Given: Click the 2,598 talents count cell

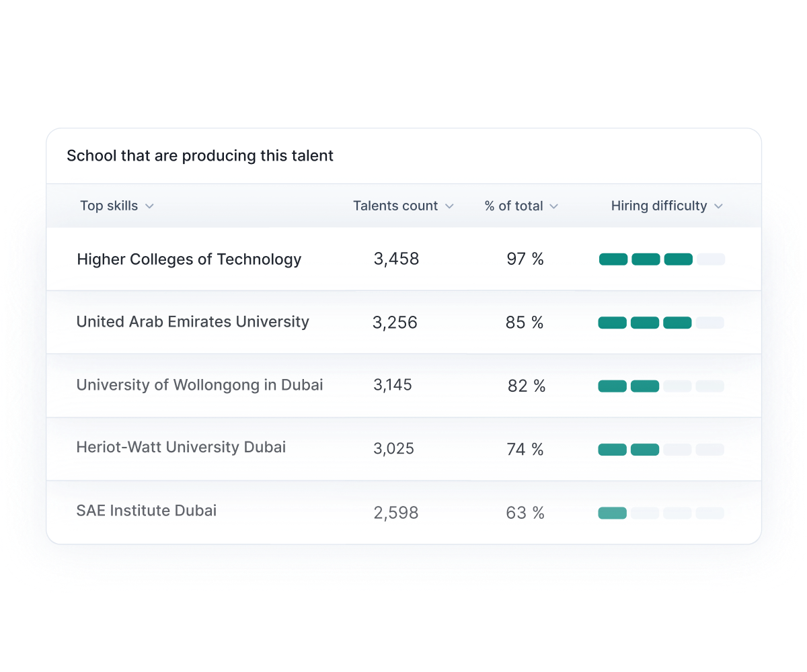Looking at the screenshot, I should 395,513.
